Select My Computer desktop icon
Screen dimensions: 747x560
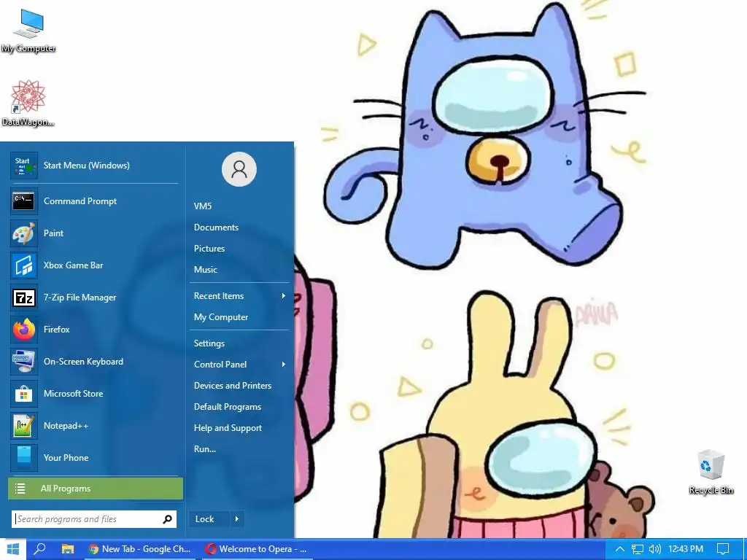(x=28, y=31)
